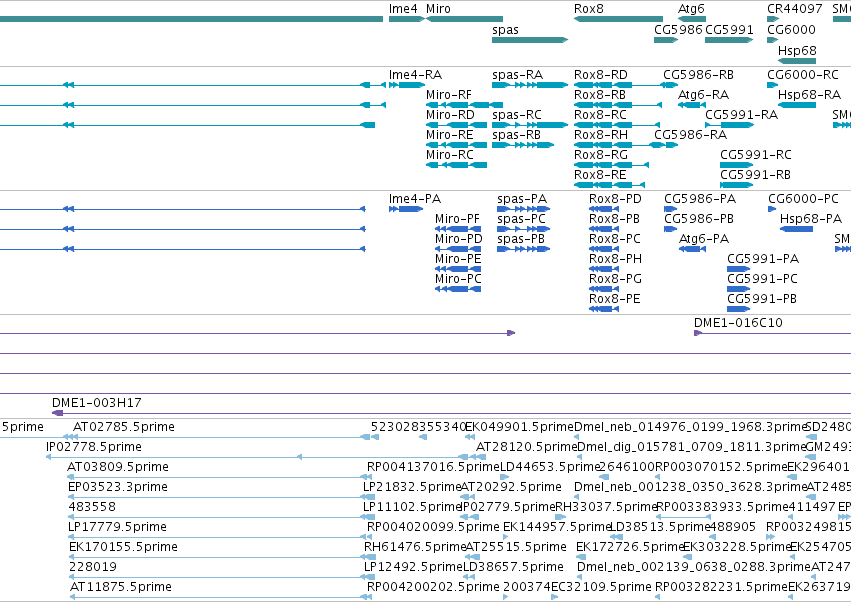
Task: Open EST label "AT11875.5prime"
Action: click(x=120, y=588)
